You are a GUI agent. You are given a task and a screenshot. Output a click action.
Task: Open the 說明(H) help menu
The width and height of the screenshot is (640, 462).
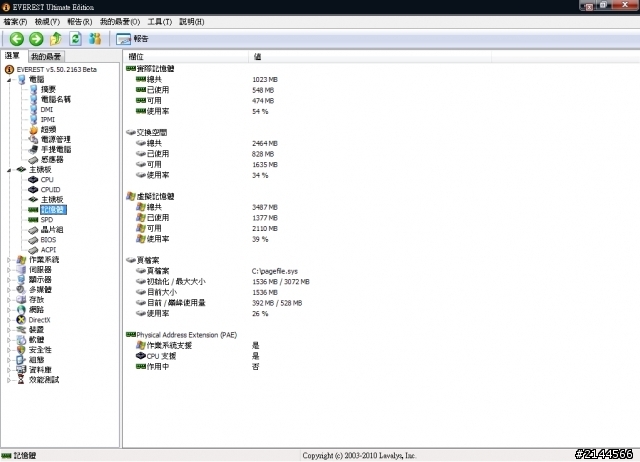(191, 22)
